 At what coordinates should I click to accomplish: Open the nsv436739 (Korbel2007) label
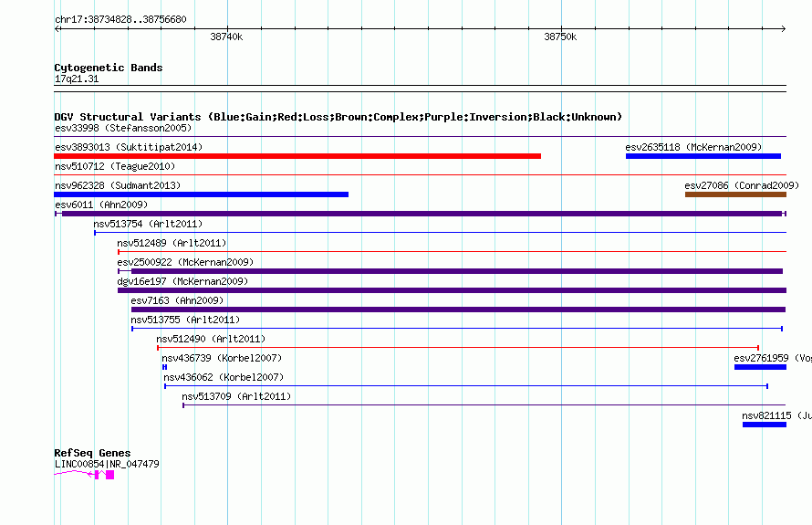point(222,358)
